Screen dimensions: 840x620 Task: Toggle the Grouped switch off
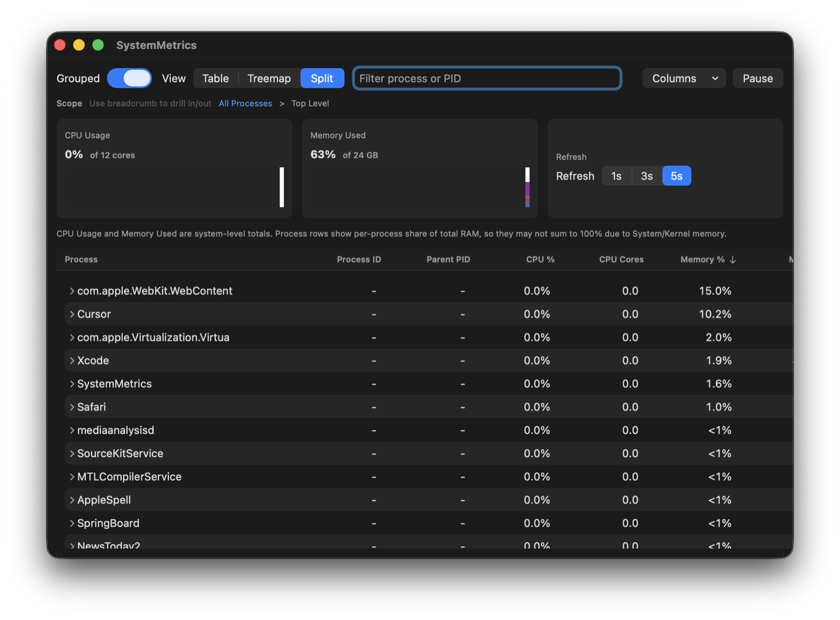(129, 78)
